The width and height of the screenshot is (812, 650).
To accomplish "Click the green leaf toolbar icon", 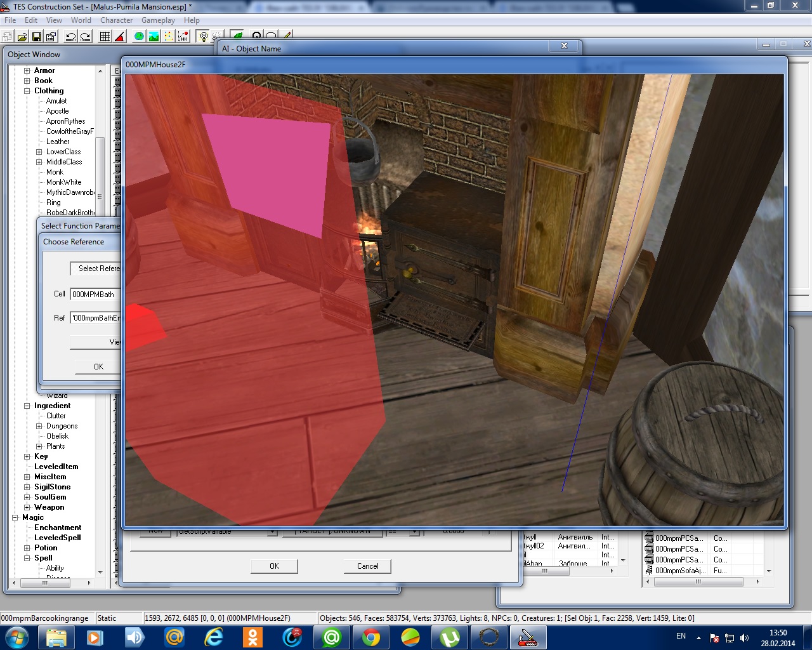I will pos(237,36).
